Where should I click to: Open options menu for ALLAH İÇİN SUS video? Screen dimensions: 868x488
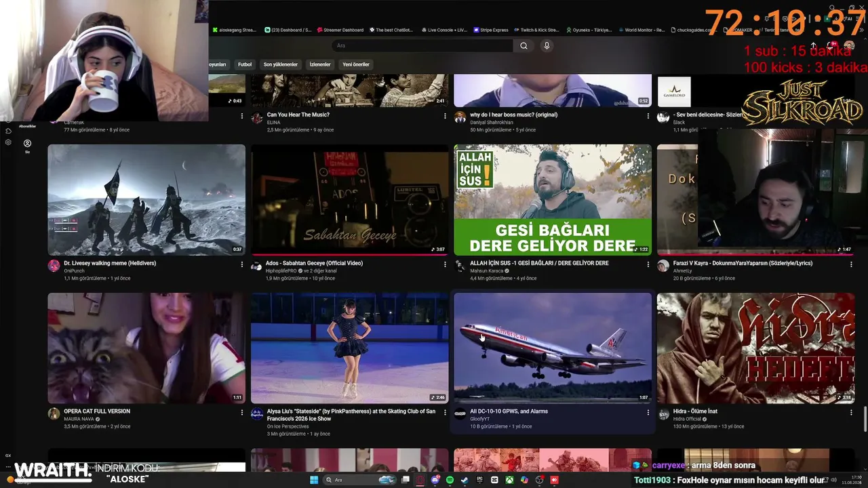[x=648, y=264]
